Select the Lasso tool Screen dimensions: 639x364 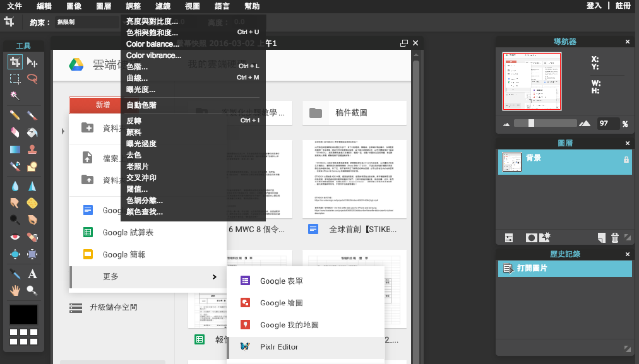32,79
